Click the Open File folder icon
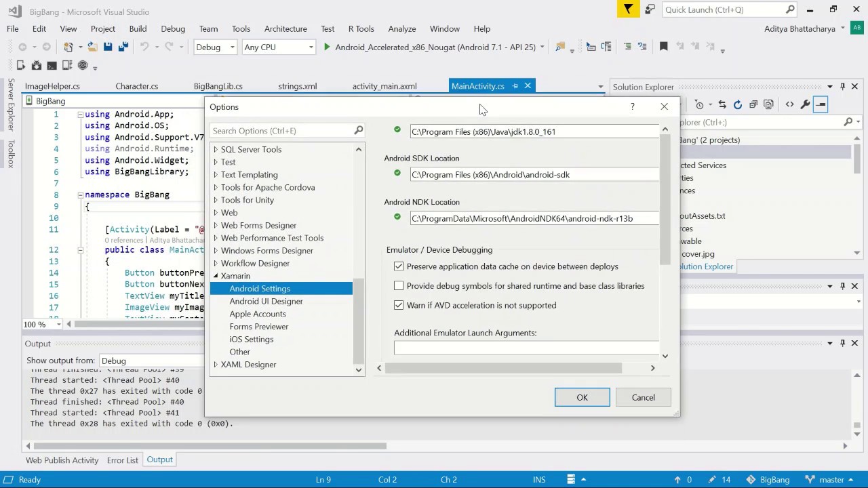868x488 pixels. (x=92, y=47)
